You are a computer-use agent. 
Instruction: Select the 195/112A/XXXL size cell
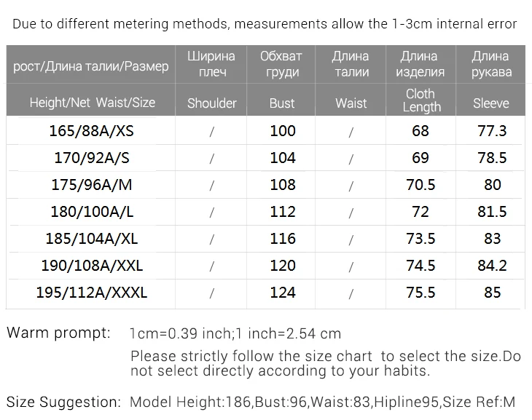92,293
